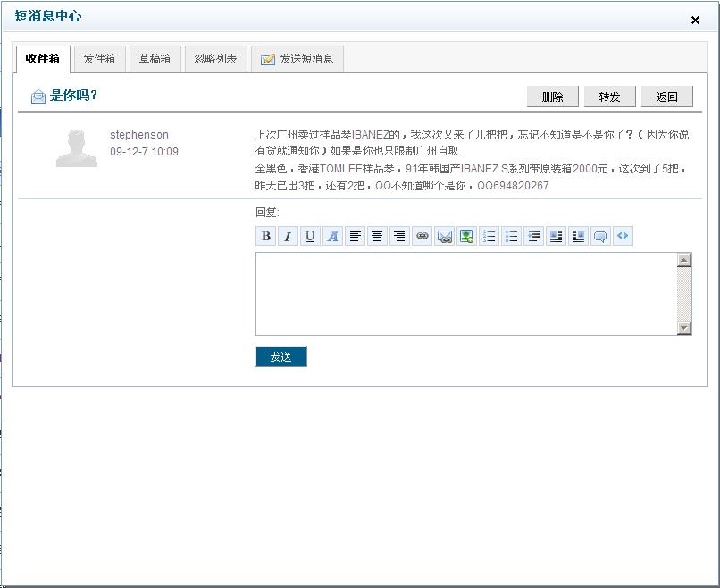Screen dimensions: 720x588
Task: Align reply text to the left
Action: point(356,237)
